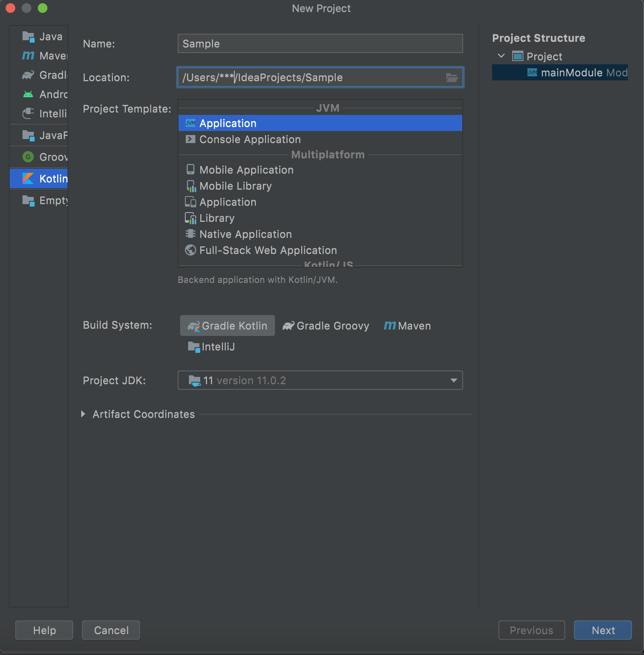
Task: Click the JavaFX folder icon in sidebar
Action: click(28, 135)
